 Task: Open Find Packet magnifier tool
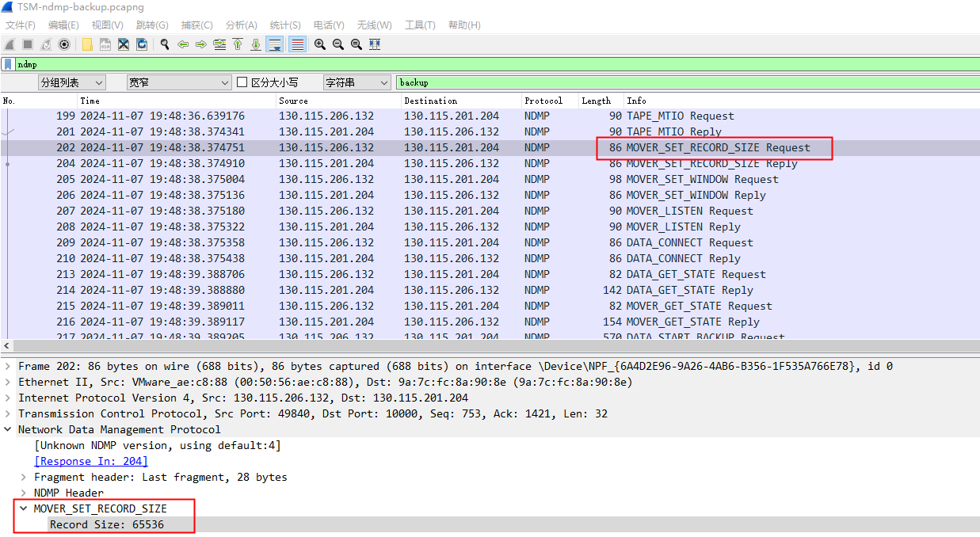[x=165, y=44]
